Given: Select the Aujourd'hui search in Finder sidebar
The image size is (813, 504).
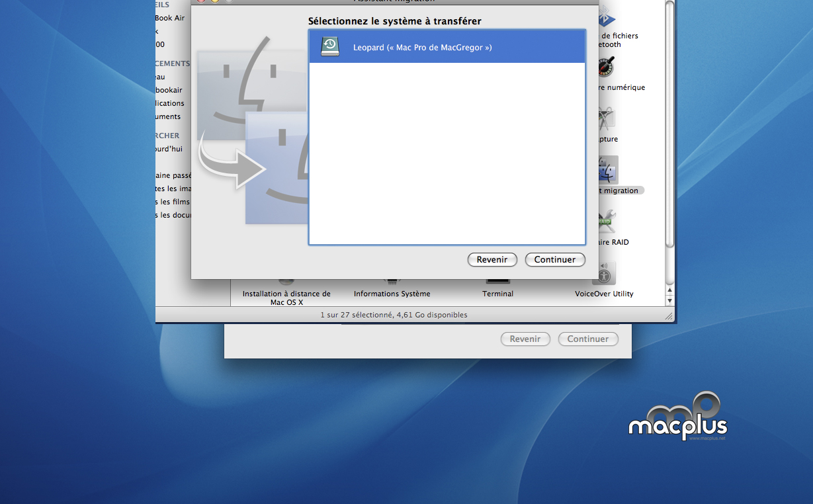Looking at the screenshot, I should 169,149.
